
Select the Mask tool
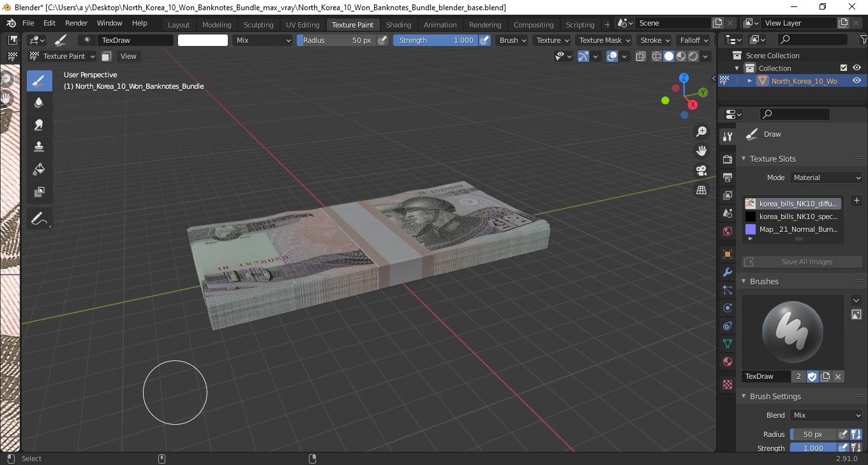[x=39, y=192]
